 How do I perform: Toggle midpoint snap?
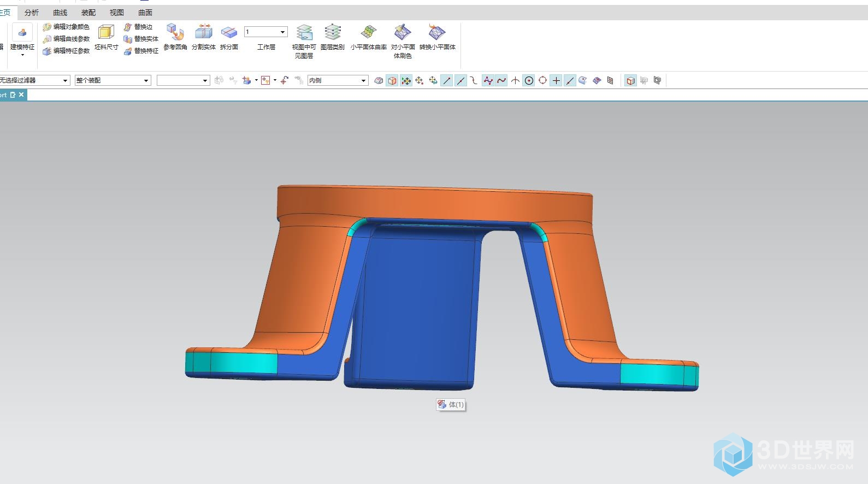tap(460, 80)
